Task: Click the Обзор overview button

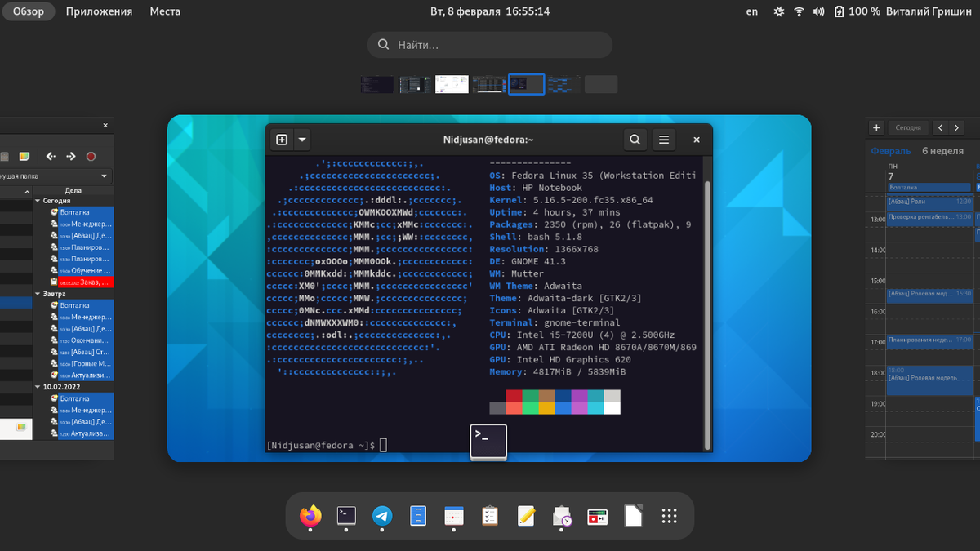Action: 29,11
